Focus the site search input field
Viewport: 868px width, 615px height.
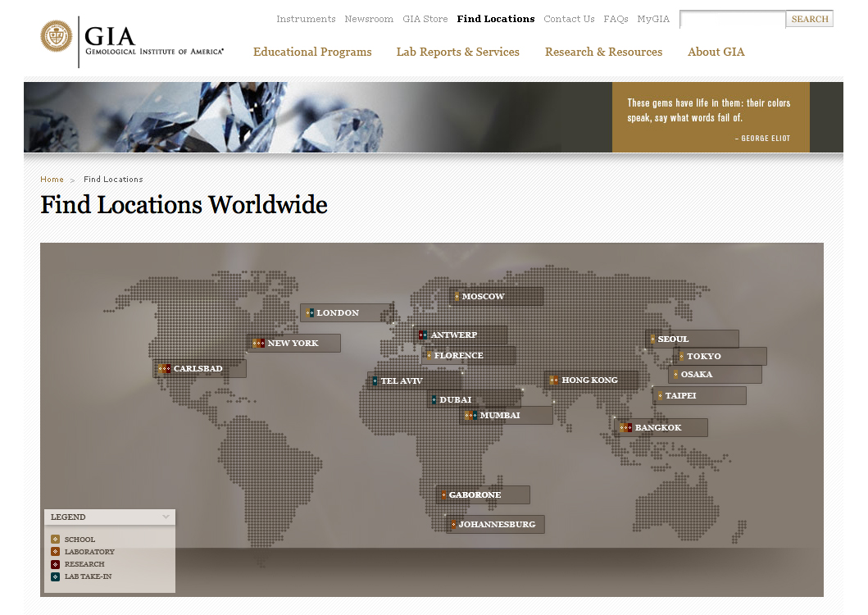[733, 20]
